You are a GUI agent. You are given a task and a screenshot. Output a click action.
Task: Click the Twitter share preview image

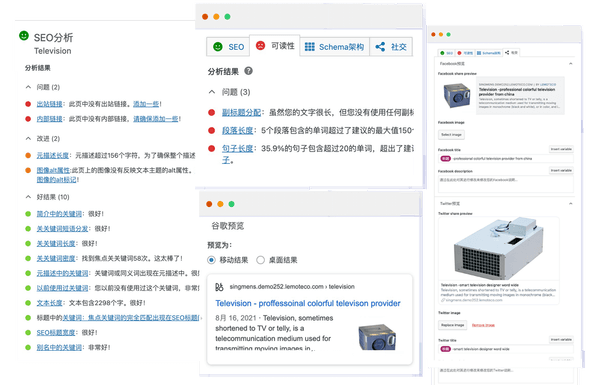click(499, 249)
